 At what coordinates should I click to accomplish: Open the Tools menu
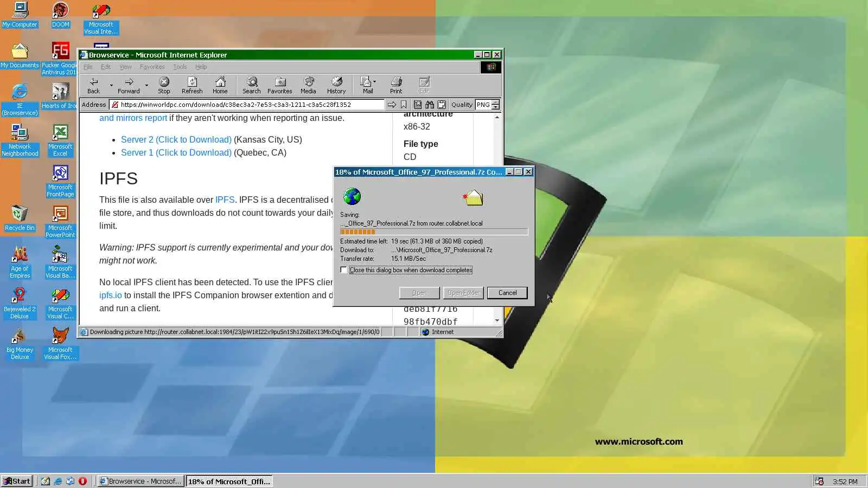[180, 67]
